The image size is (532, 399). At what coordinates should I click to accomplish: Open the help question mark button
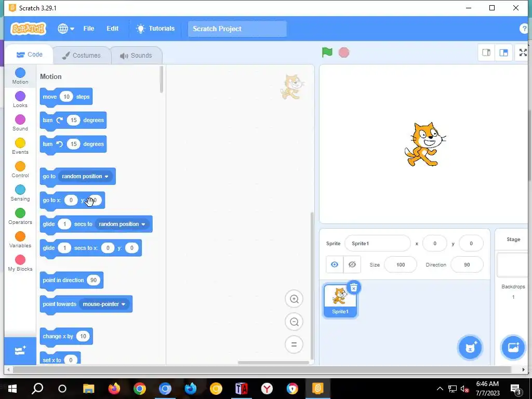[x=525, y=29]
